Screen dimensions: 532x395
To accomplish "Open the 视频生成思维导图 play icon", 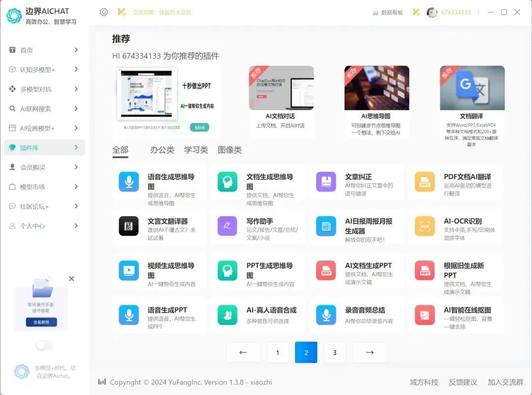I will pos(129,270).
